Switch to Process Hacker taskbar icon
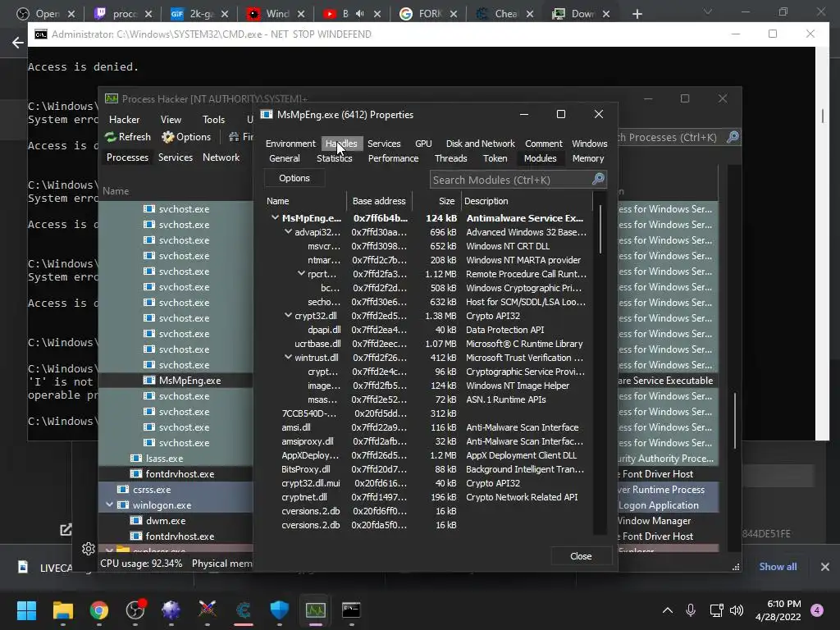Image resolution: width=840 pixels, height=630 pixels. (x=315, y=610)
